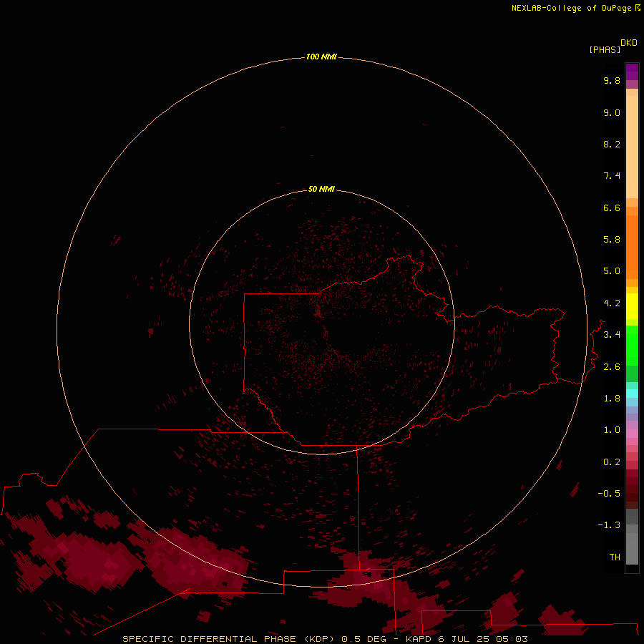
Task: Click the pale peach segment of color scale
Action: (632, 147)
